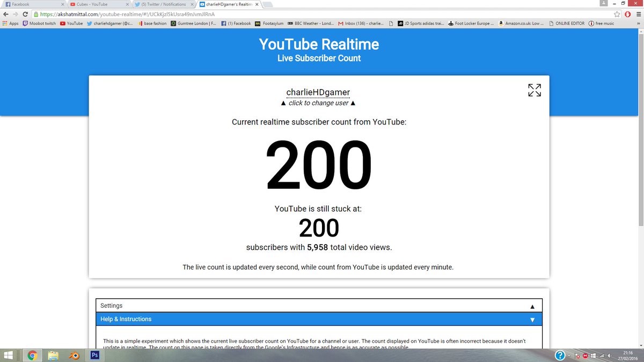Viewport: 644px width, 362px height.
Task: Open the Inbox (136) Gmail bookmark
Action: point(361,24)
